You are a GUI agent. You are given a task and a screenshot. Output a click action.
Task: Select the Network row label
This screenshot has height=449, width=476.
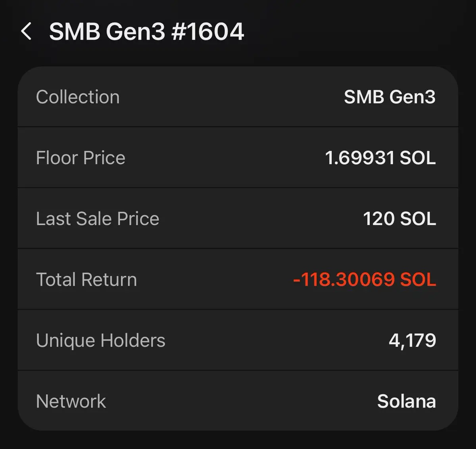click(71, 401)
